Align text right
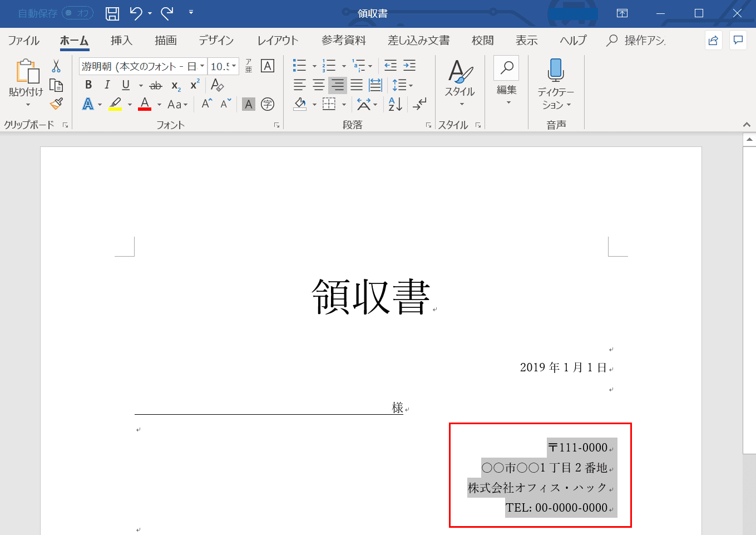 (338, 85)
